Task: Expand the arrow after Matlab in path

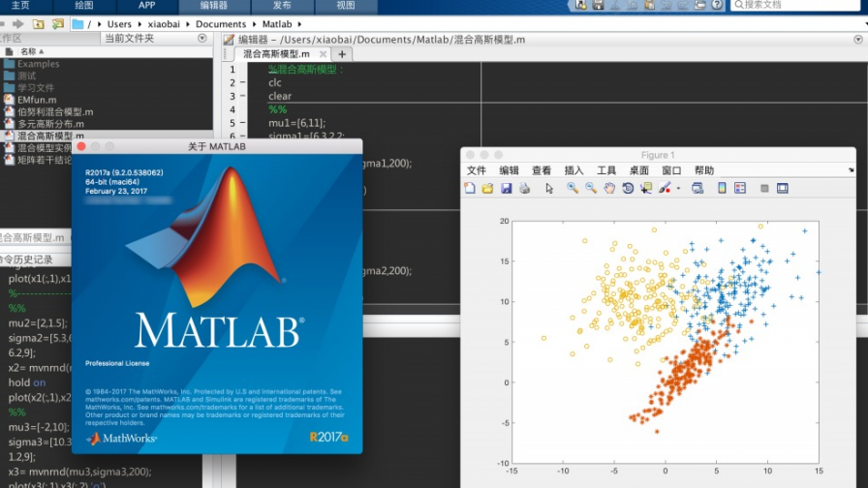Action: pyautogui.click(x=299, y=24)
